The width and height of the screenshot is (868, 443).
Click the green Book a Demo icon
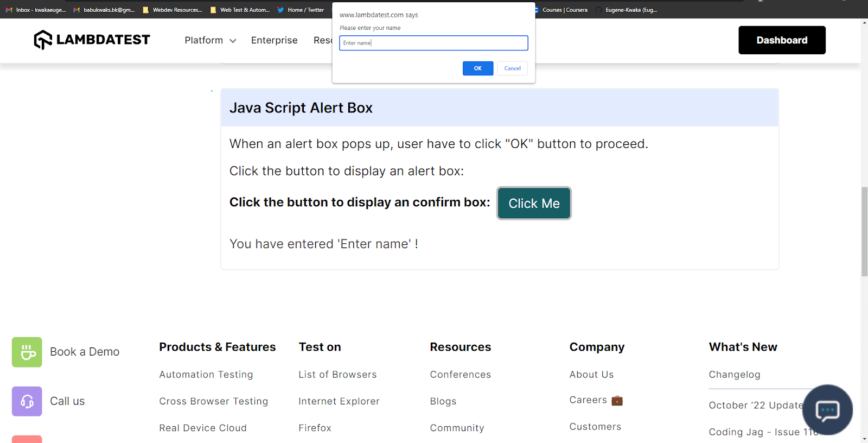click(x=27, y=352)
